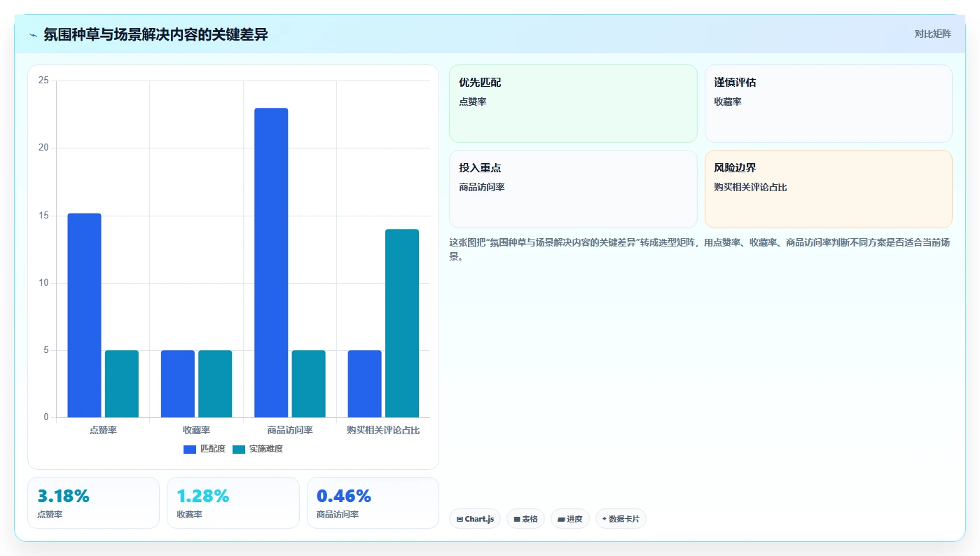Click the 收藏率 text in 谨慎评估 card

coord(728,102)
